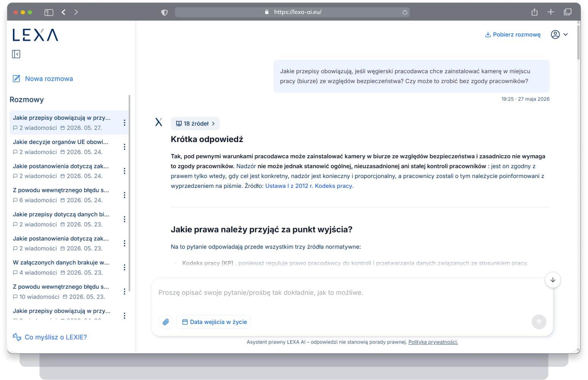Click the 'Krótka odpowiedź' heading
The image size is (588, 380).
pos(207,139)
